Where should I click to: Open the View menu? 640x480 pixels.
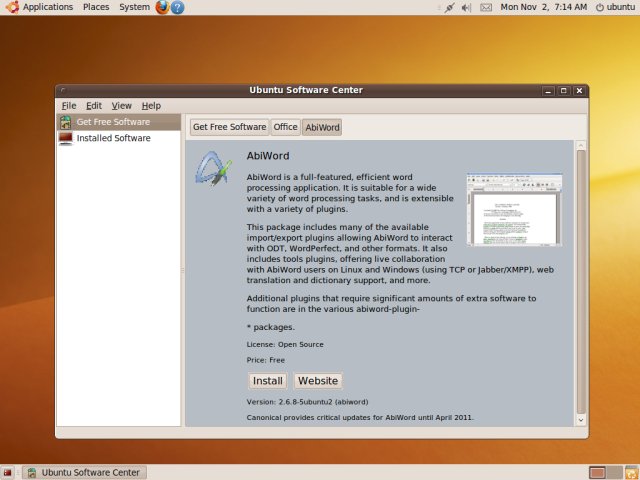tap(122, 106)
